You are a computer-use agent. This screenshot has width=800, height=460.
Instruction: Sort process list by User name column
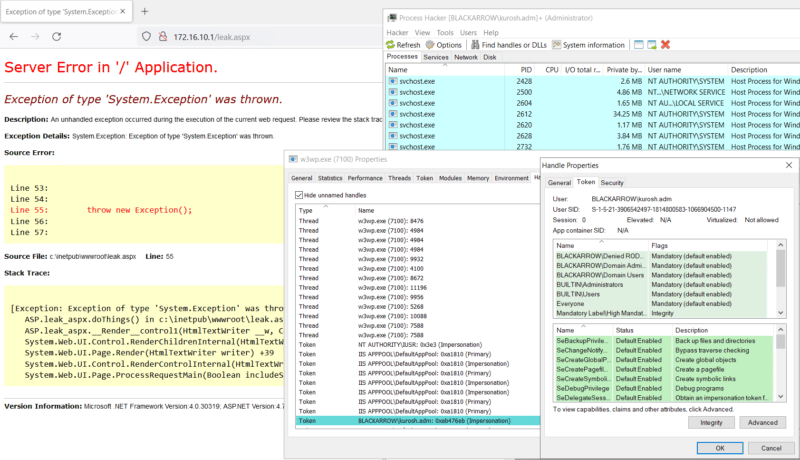pyautogui.click(x=686, y=70)
